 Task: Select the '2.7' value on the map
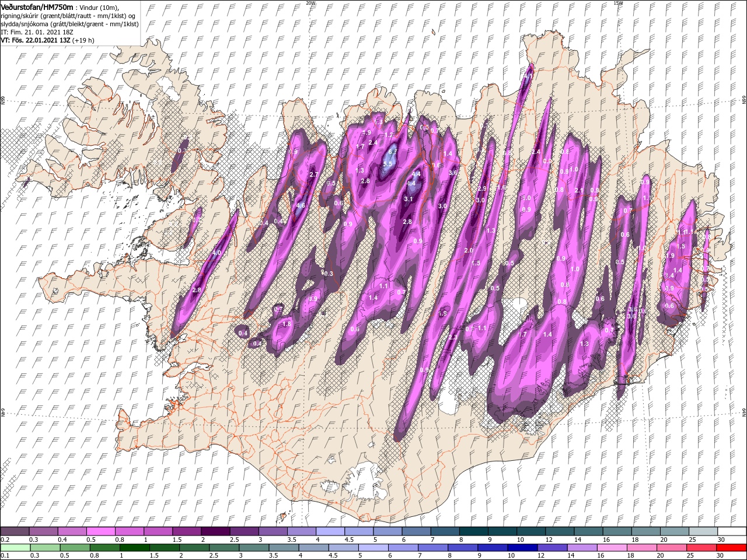coord(313,174)
